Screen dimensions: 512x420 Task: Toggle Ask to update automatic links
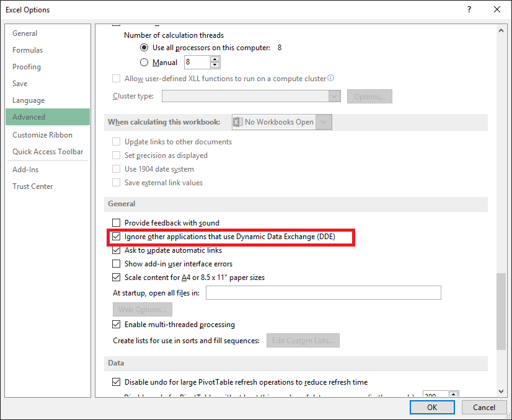click(x=116, y=250)
